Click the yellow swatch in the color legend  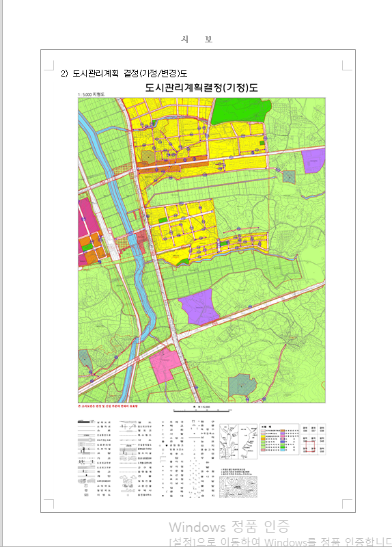(x=264, y=437)
